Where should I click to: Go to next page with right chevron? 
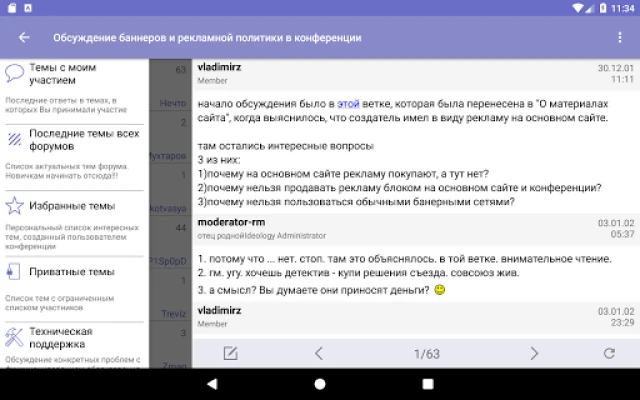pyautogui.click(x=534, y=353)
